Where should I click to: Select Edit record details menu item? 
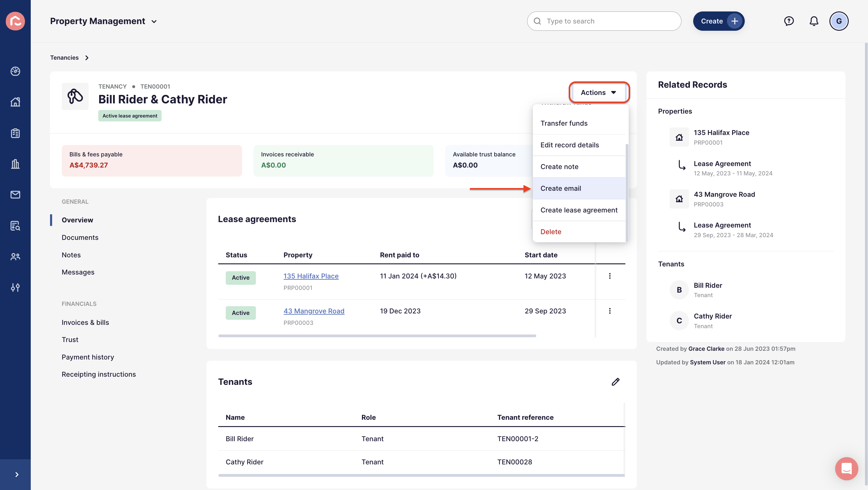tap(579, 145)
